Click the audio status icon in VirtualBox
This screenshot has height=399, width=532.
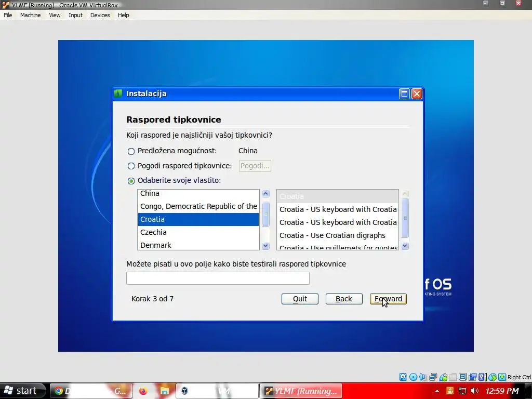[423, 377]
